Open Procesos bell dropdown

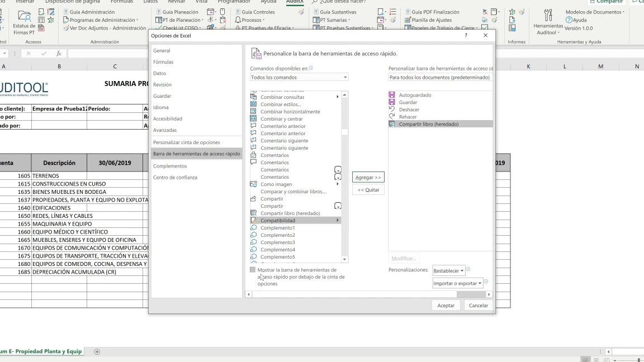250,20
